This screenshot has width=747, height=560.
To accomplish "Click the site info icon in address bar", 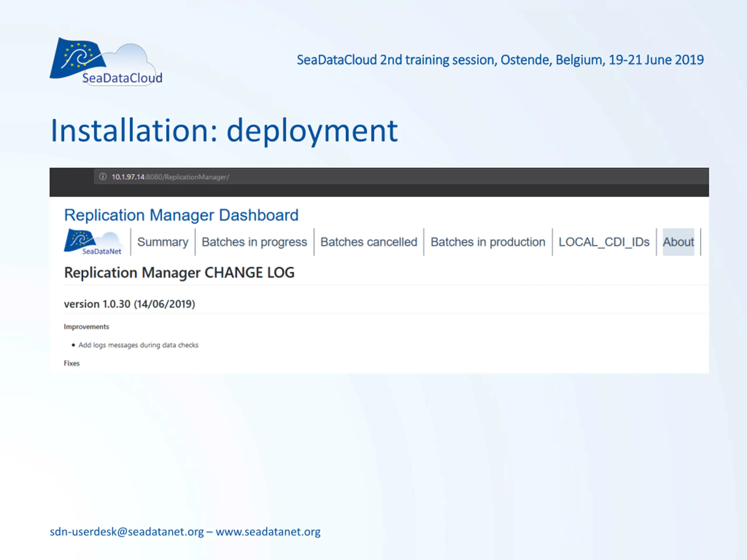I will pyautogui.click(x=103, y=176).
